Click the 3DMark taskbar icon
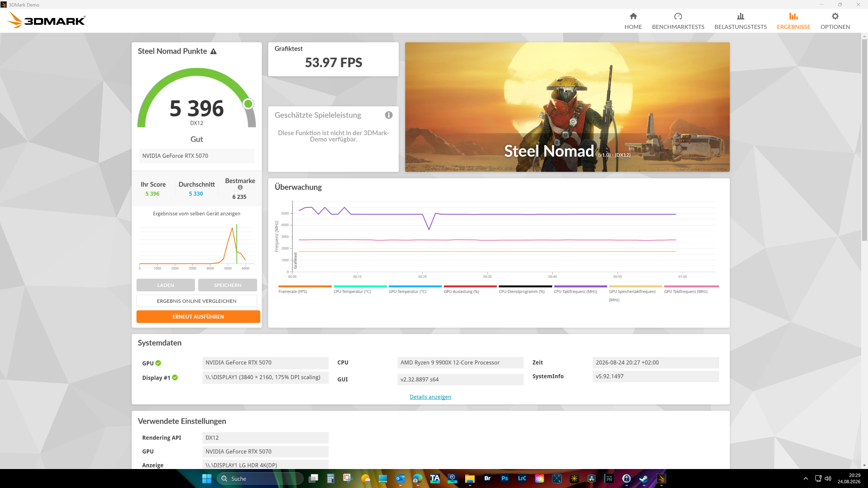 click(661, 479)
